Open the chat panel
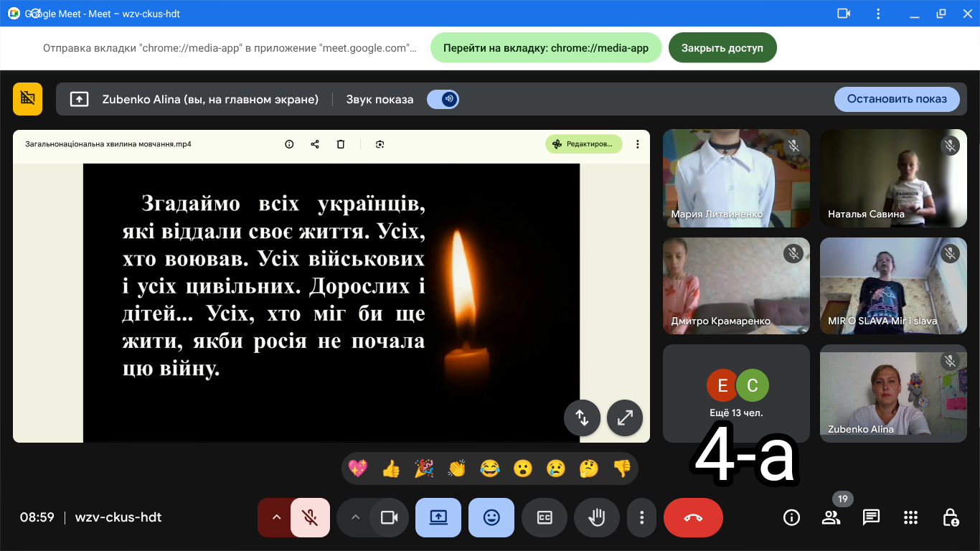Image resolution: width=980 pixels, height=551 pixels. (x=871, y=517)
